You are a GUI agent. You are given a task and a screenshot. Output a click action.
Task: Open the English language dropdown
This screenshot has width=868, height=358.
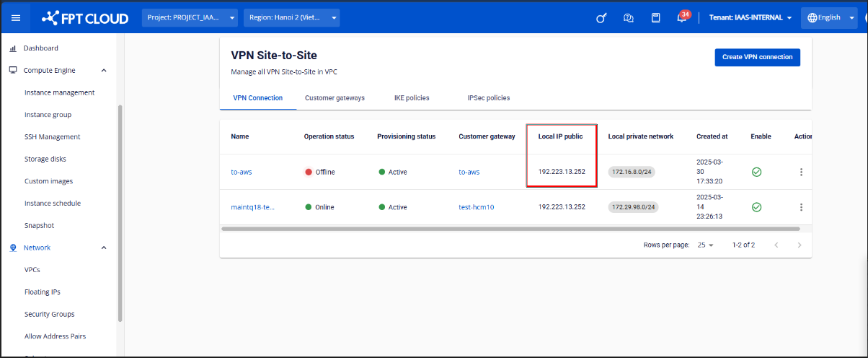coord(828,18)
